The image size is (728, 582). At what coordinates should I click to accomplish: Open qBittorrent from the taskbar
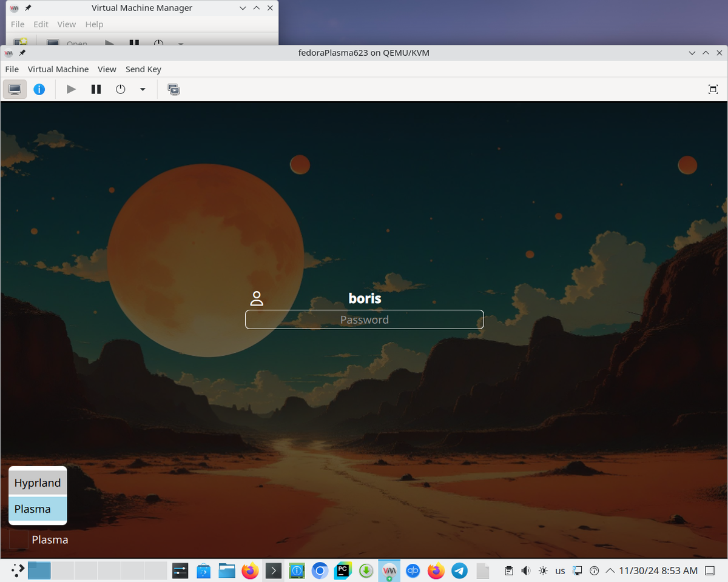[x=413, y=570]
